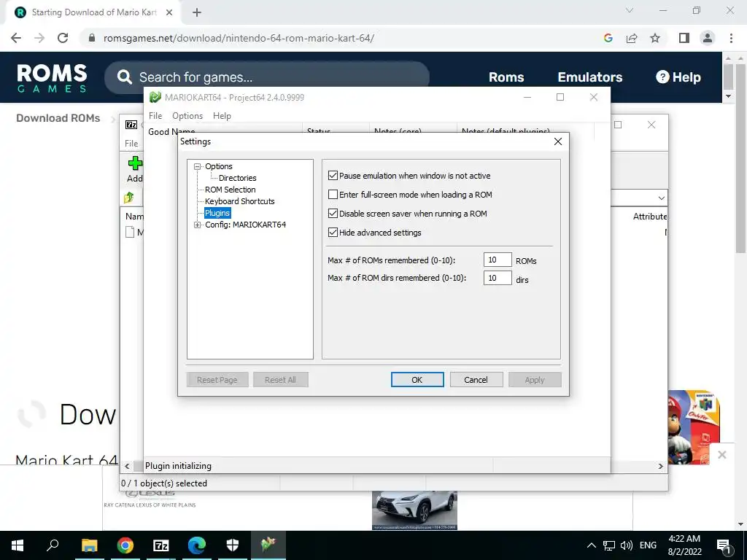747x560 pixels.
Task: Select Directories in the settings tree
Action: 237,178
